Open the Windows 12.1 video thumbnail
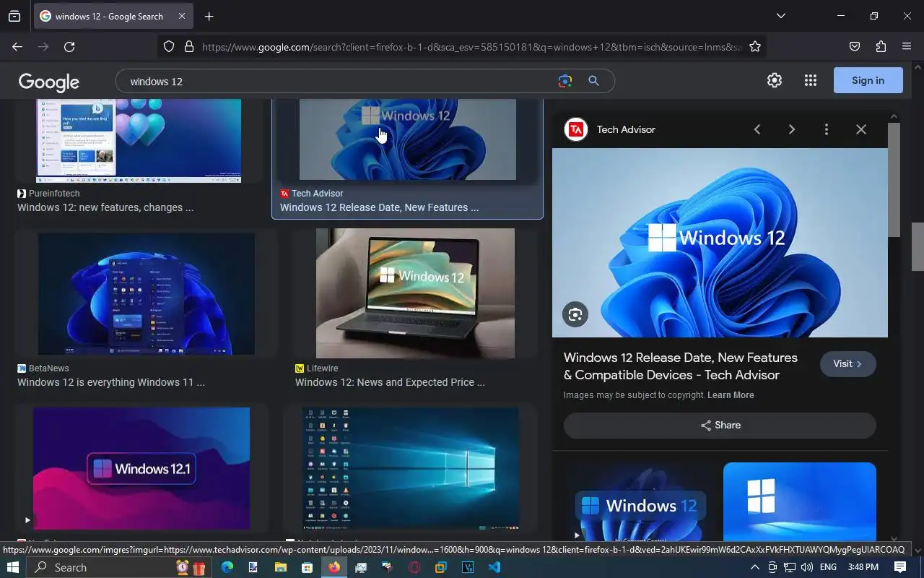 (141, 468)
